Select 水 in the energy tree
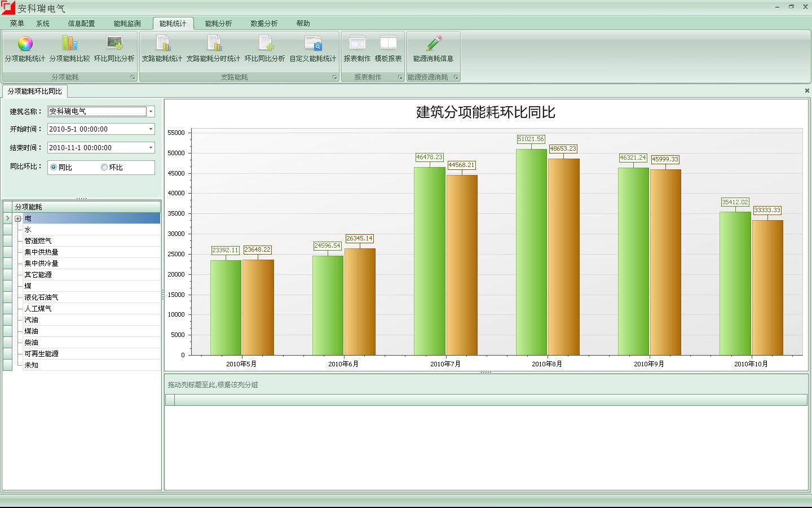 (28, 230)
